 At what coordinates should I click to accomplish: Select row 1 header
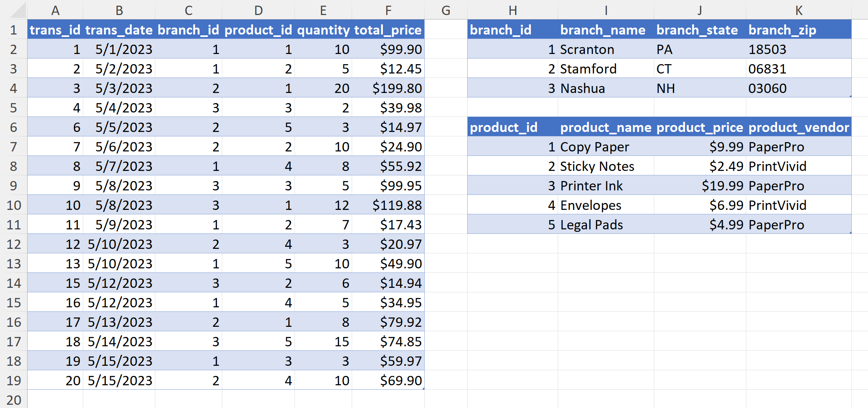[x=13, y=30]
